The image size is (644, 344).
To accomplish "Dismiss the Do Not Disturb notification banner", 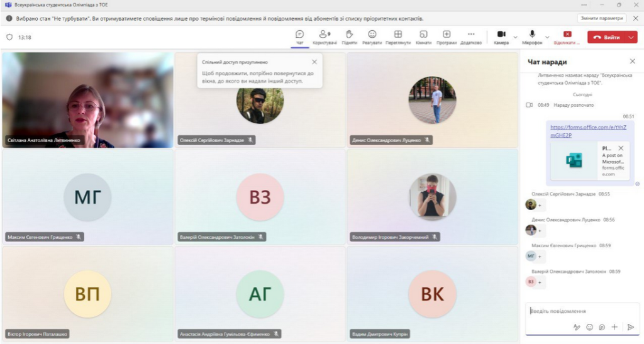I will coord(636,18).
